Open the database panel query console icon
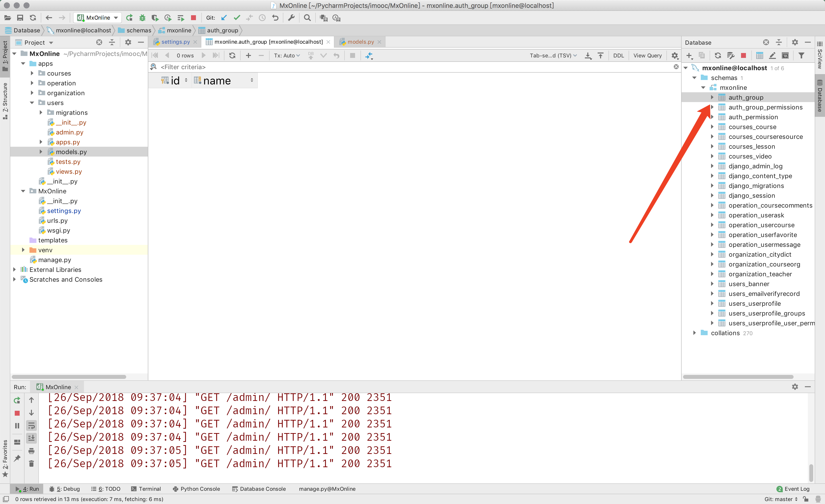Image resolution: width=825 pixels, height=504 pixels. (785, 55)
